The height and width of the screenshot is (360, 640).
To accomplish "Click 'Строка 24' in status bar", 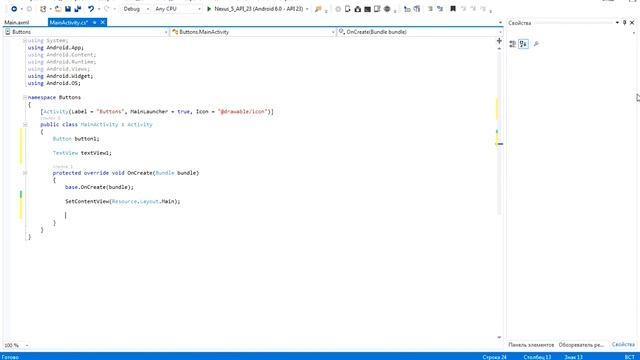I will tap(494, 357).
